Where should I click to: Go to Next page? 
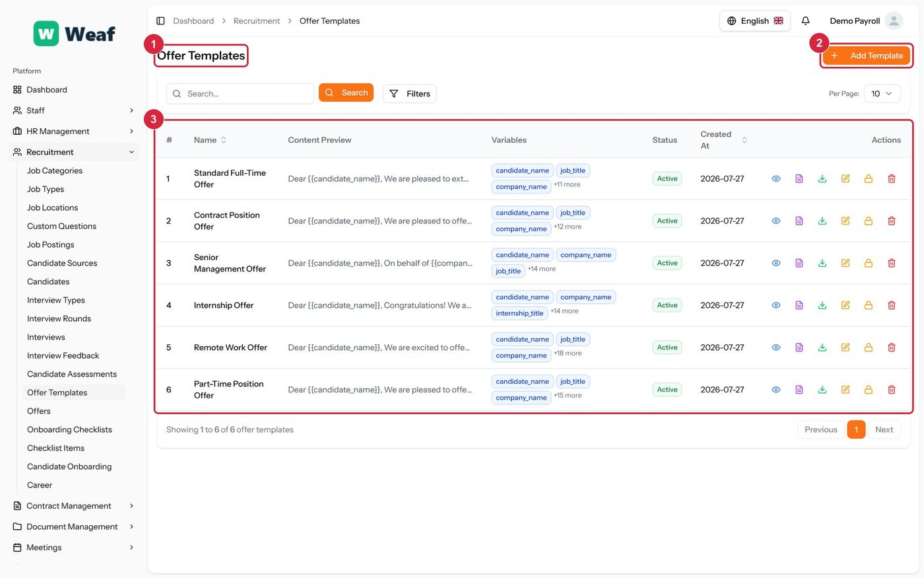click(x=884, y=430)
